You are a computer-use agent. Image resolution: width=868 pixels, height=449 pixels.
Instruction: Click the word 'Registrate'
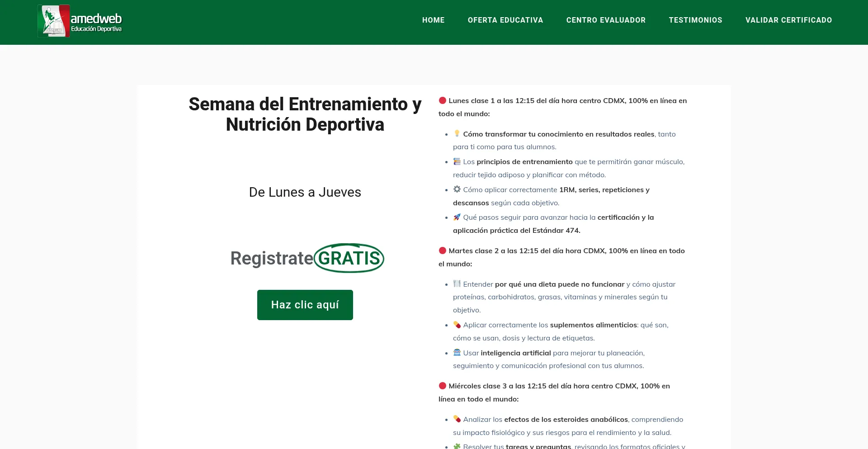click(272, 258)
